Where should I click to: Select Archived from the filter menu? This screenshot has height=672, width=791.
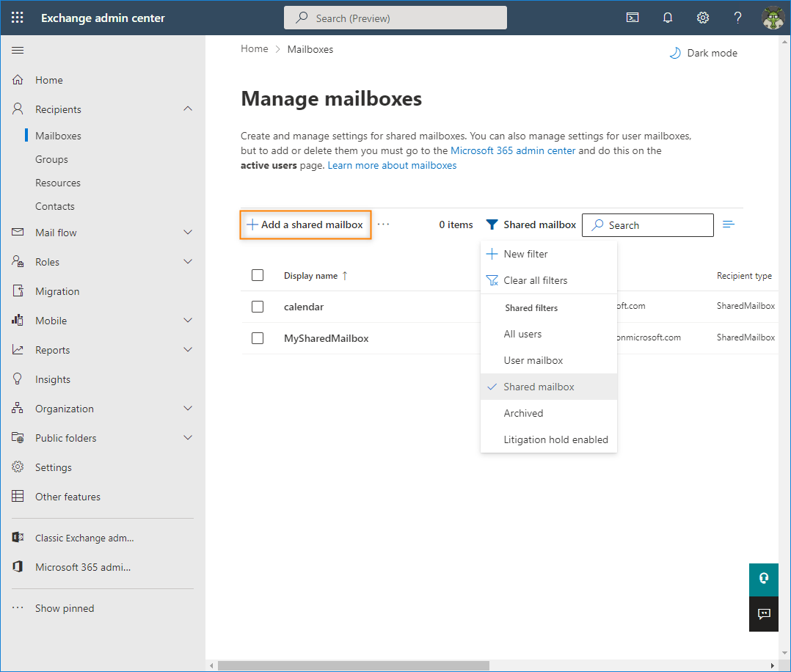(x=523, y=413)
